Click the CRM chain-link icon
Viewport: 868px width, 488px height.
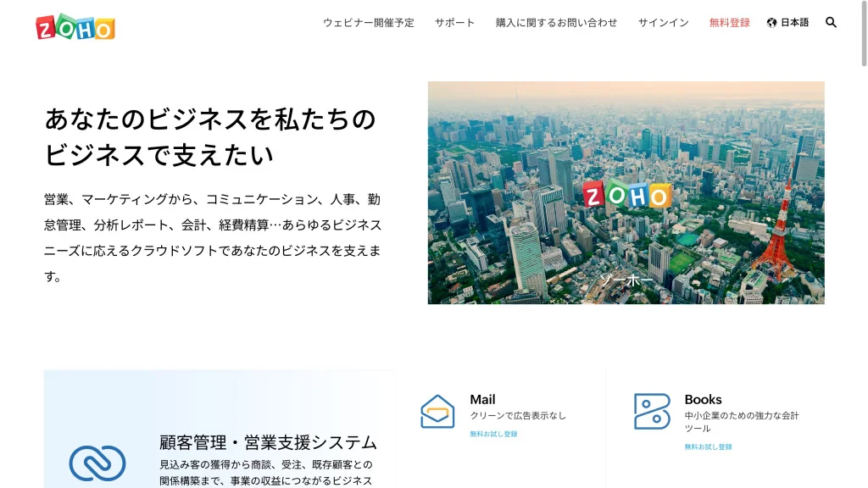point(97,463)
